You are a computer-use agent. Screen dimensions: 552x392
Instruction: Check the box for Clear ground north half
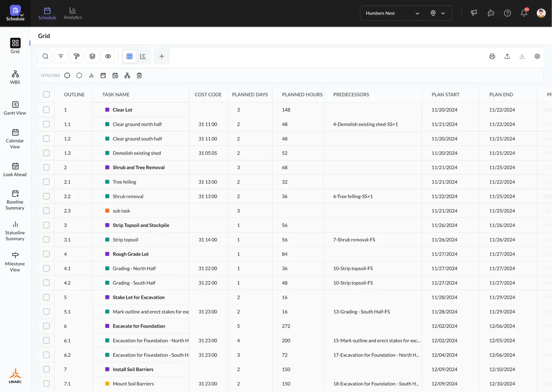coord(46,124)
